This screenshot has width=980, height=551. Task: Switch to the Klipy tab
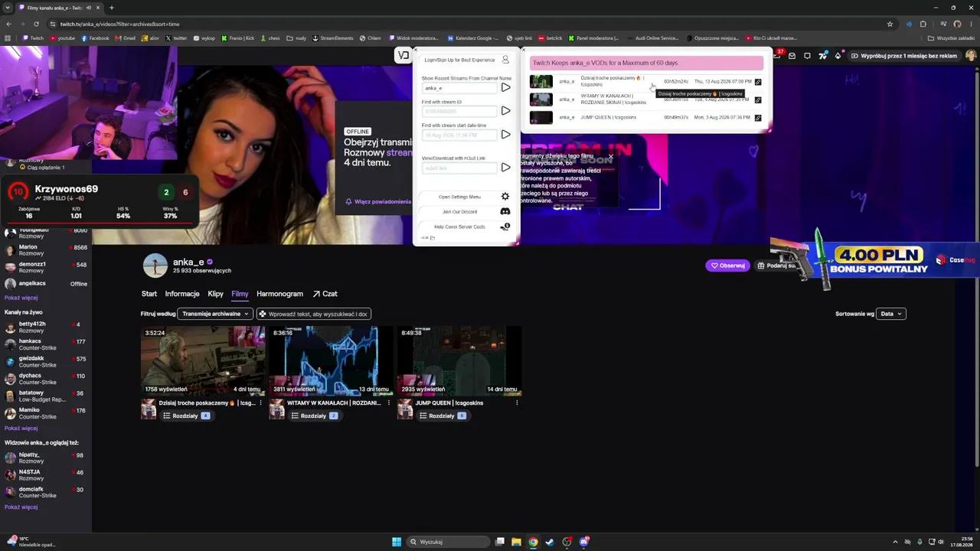[x=215, y=294]
